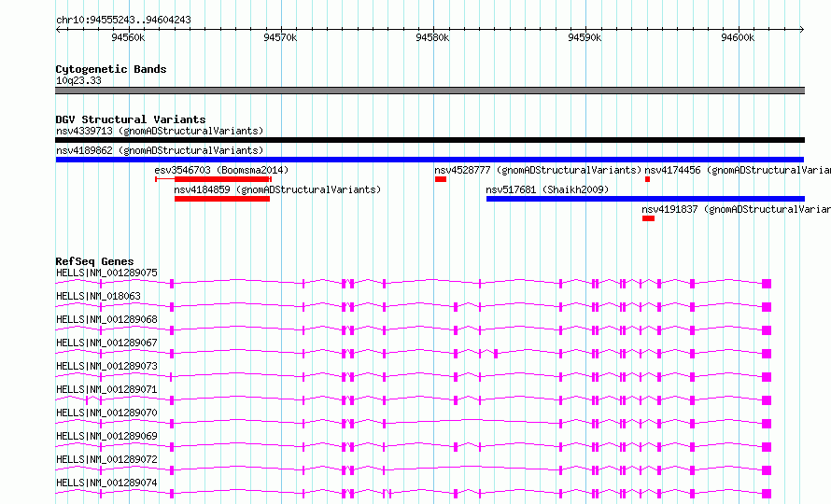Click the last exon block of NM_001289071
Screen dimensions: 831x504
[x=767, y=400]
